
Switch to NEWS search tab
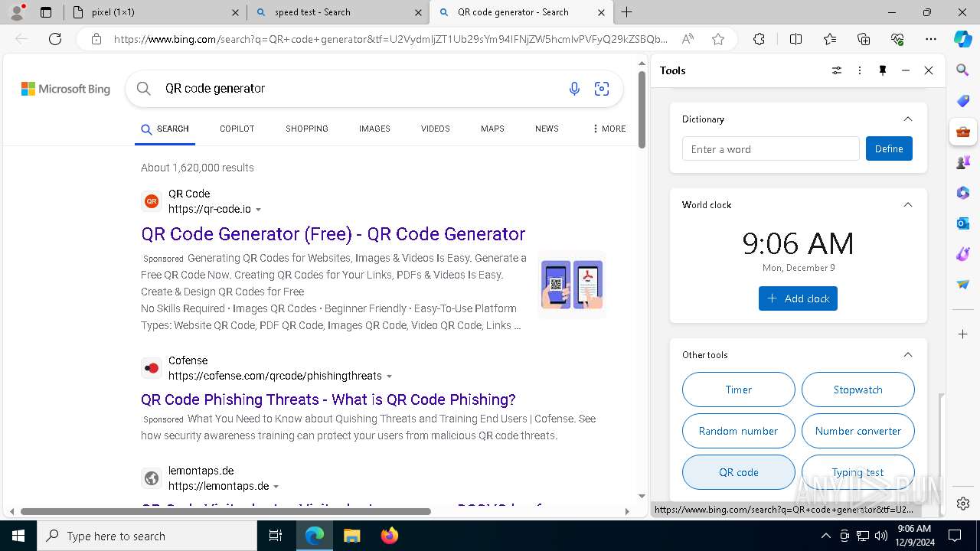[x=547, y=129]
